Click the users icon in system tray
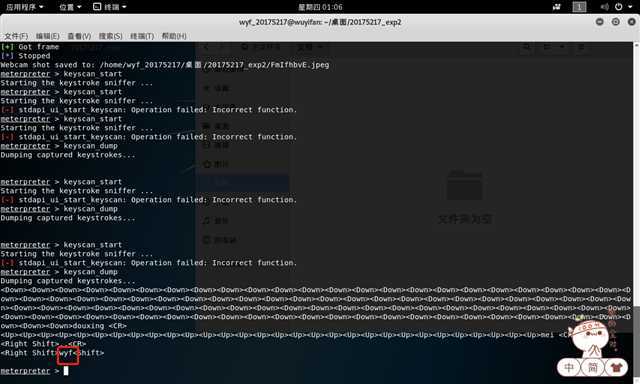Screen dimensions: 640x384 557,7
